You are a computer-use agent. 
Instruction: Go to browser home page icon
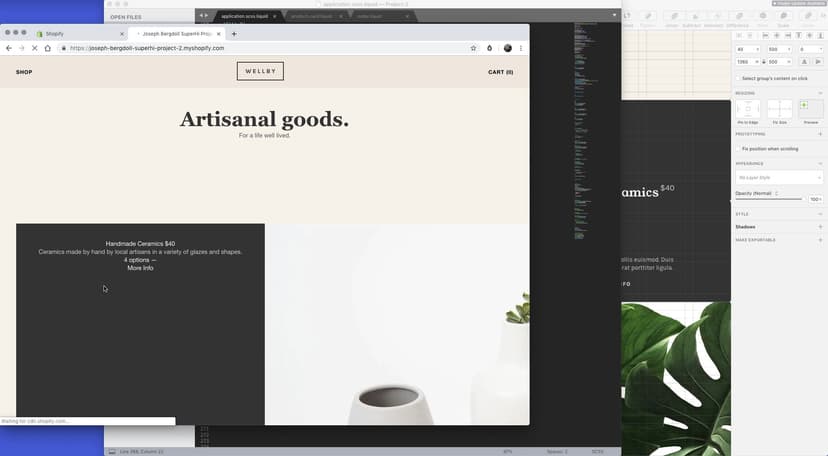pyautogui.click(x=47, y=48)
